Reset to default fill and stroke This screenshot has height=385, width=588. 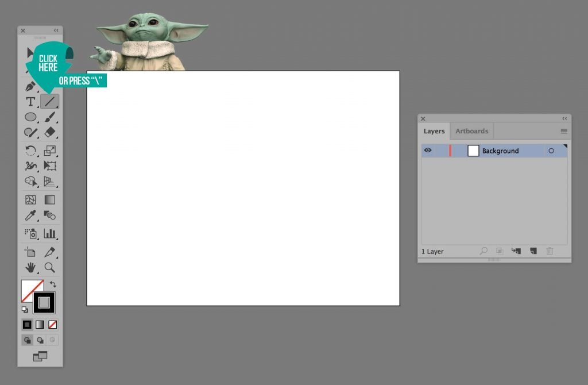[25, 310]
